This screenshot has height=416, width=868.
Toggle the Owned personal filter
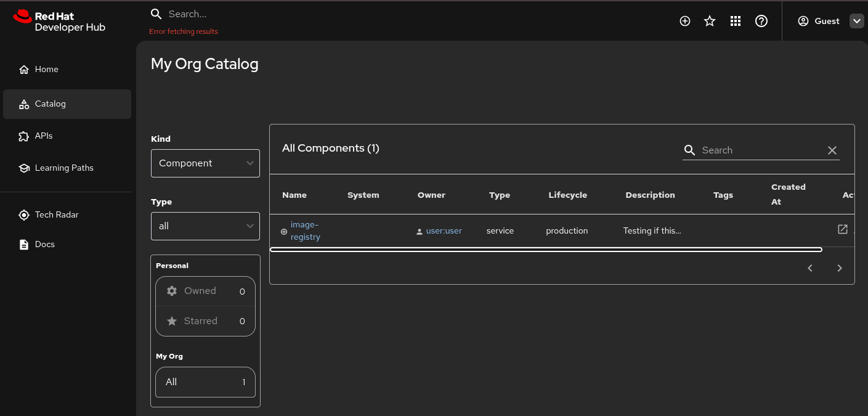(205, 291)
